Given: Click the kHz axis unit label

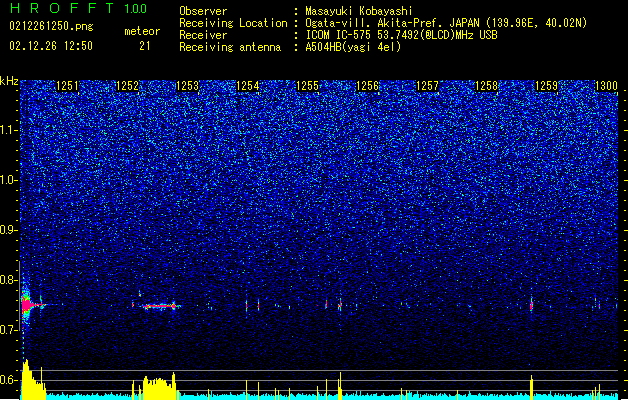Looking at the screenshot, I should click(9, 81).
